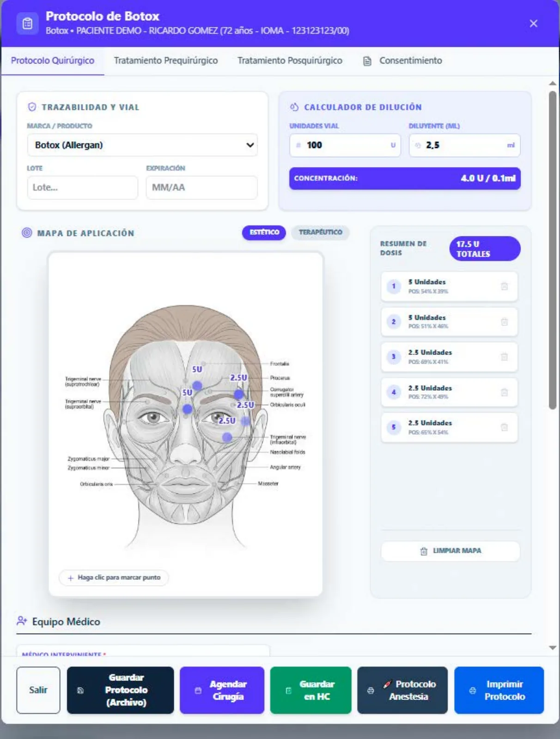Screen dimensions: 560x739
Task: Click the printer icon in Protocolo Anestesia
Action: click(x=371, y=691)
